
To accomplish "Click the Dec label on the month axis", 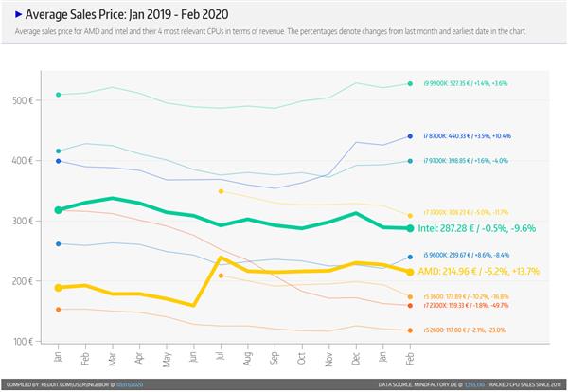I will coord(356,357).
